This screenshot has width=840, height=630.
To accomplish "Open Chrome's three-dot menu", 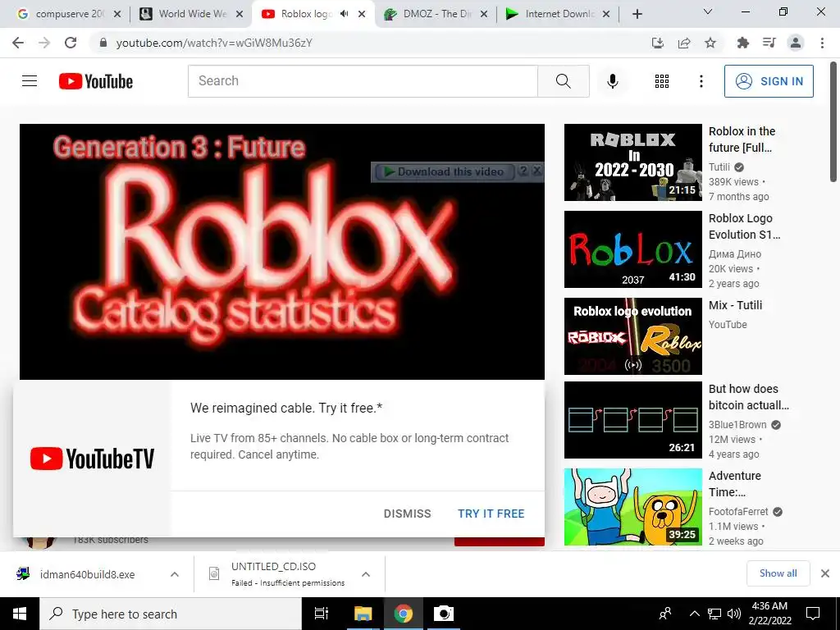I will [822, 43].
